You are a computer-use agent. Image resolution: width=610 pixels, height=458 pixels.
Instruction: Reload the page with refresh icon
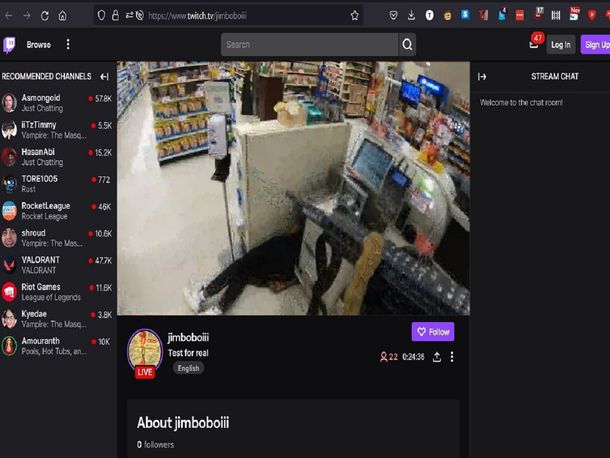pos(45,16)
